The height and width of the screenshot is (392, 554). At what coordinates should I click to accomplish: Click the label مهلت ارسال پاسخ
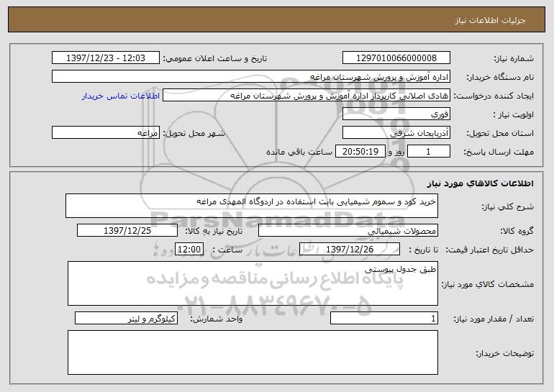(x=499, y=152)
